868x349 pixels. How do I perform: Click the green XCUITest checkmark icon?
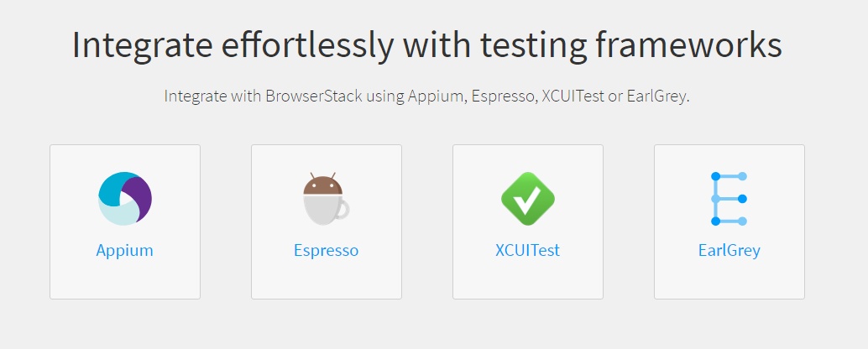click(527, 199)
